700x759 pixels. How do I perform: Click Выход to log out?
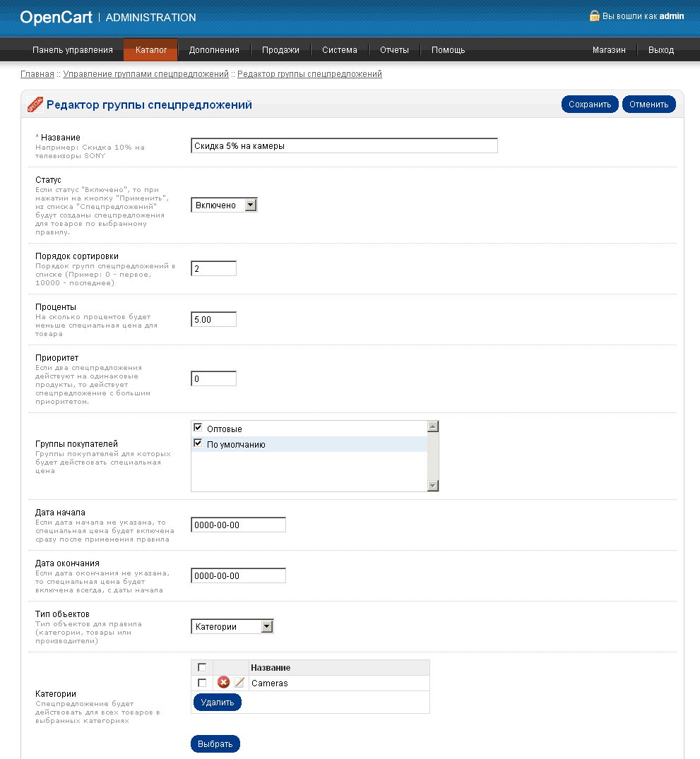(x=661, y=50)
